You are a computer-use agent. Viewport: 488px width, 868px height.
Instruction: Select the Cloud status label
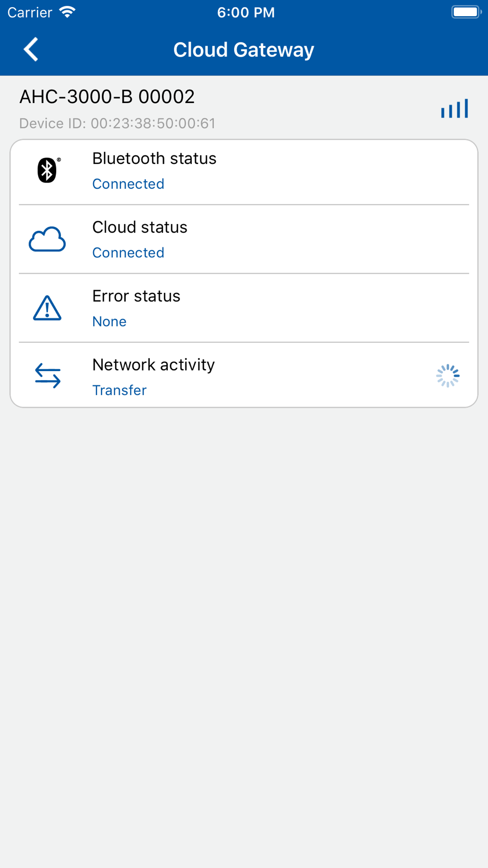(x=140, y=227)
